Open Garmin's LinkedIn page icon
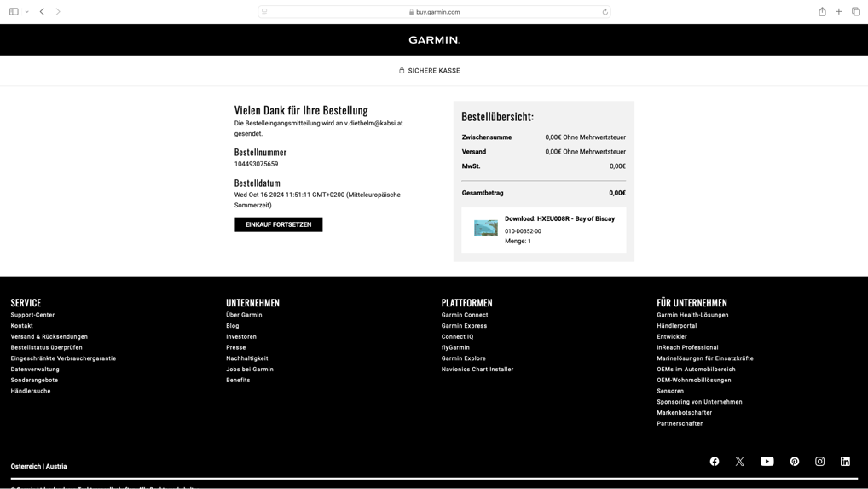 pyautogui.click(x=845, y=462)
